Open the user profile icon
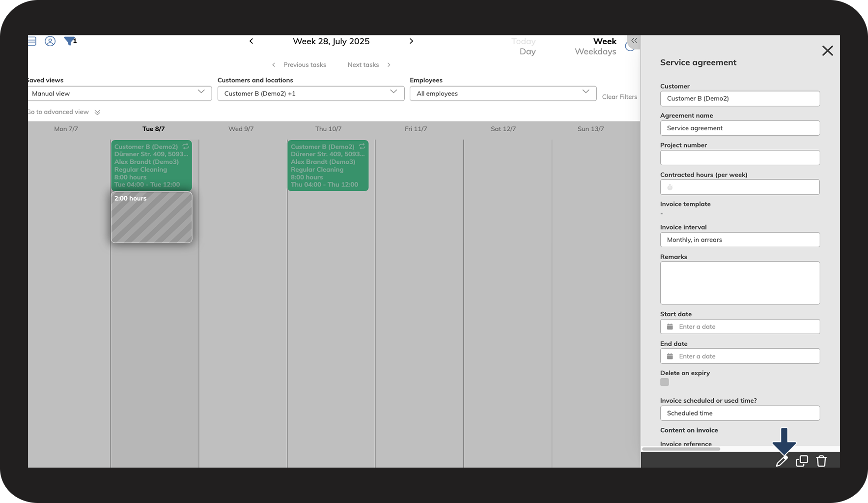The width and height of the screenshot is (868, 503). (x=50, y=41)
